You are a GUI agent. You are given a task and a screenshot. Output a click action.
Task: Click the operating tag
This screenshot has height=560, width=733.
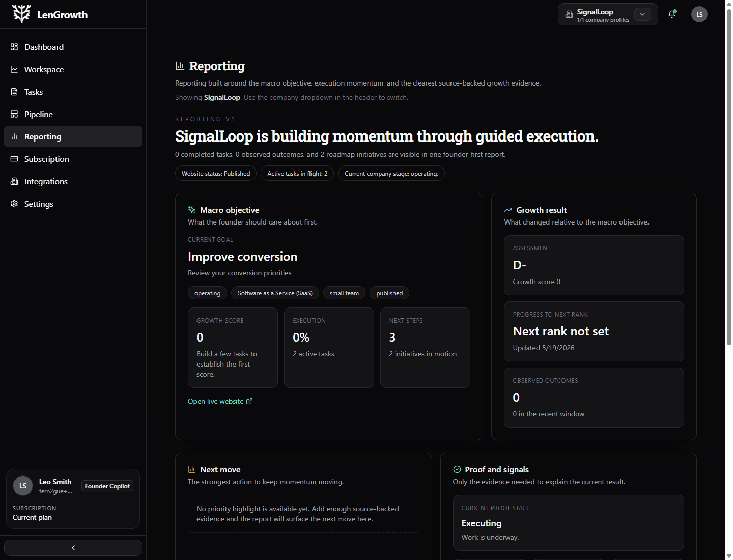pos(207,293)
